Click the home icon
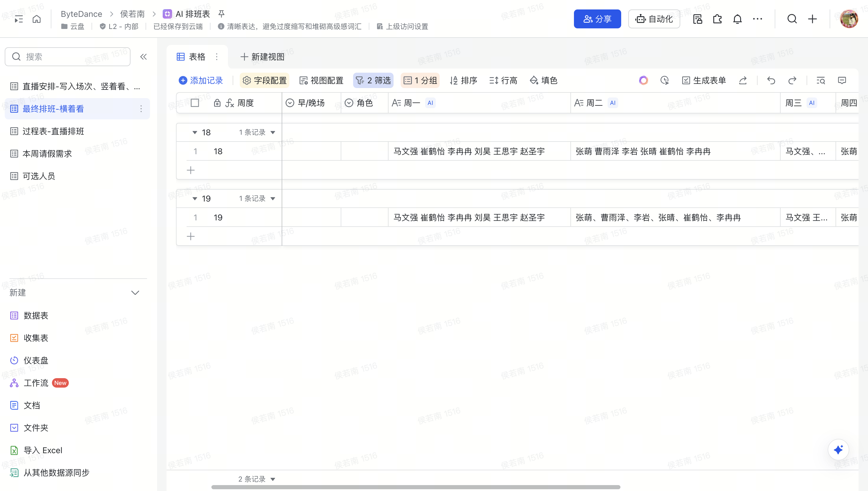Viewport: 868px width, 491px height. (x=36, y=19)
